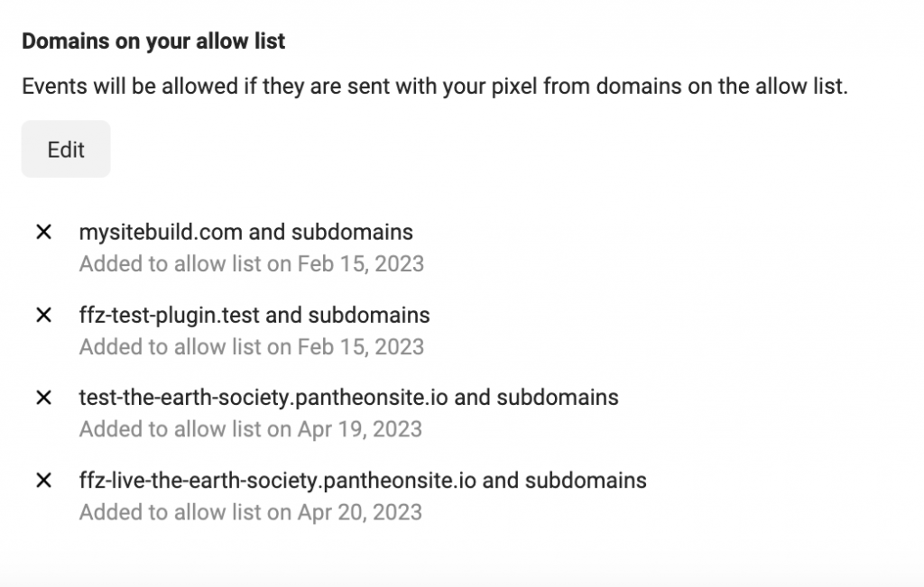Viewport: 924px width, 587px height.
Task: Click the X beside ffz-live-the-earth-society.pantheonsite.io
Action: pos(43,481)
